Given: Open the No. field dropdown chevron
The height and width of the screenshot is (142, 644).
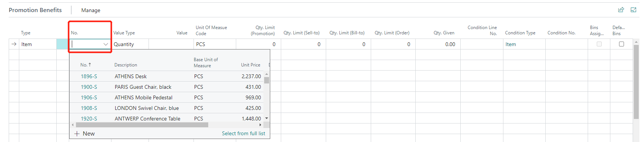Looking at the screenshot, I should click(x=106, y=44).
